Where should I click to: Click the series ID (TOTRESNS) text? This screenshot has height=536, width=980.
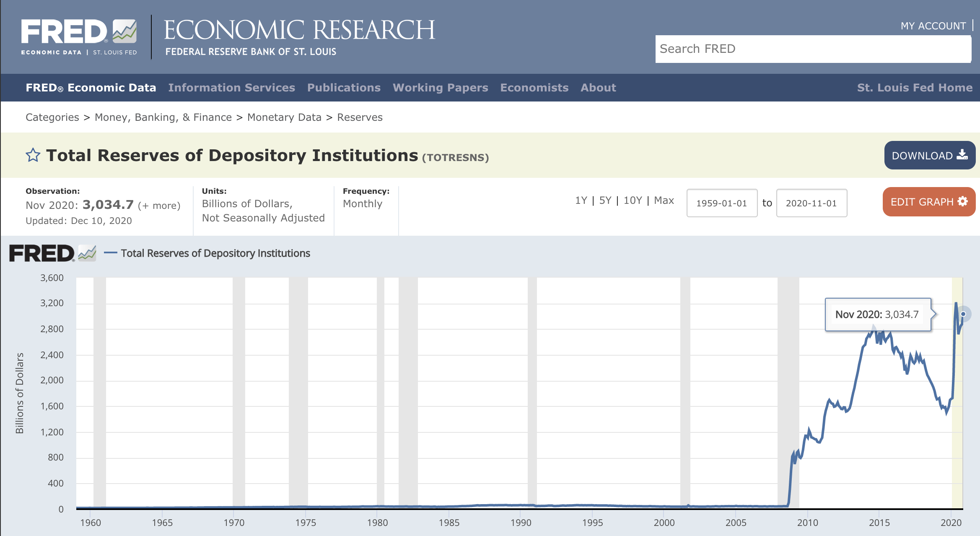click(x=455, y=158)
